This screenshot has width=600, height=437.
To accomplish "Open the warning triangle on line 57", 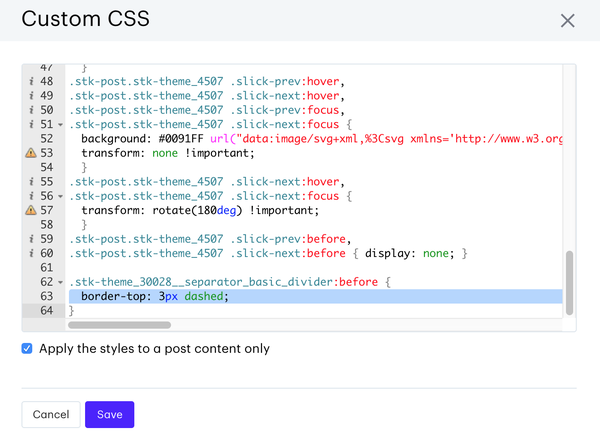I will point(31,211).
